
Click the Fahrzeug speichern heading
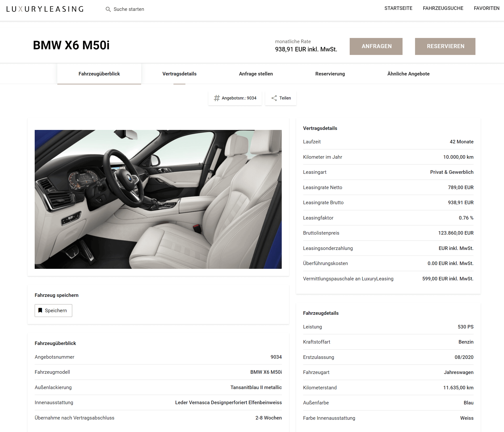pyautogui.click(x=56, y=295)
